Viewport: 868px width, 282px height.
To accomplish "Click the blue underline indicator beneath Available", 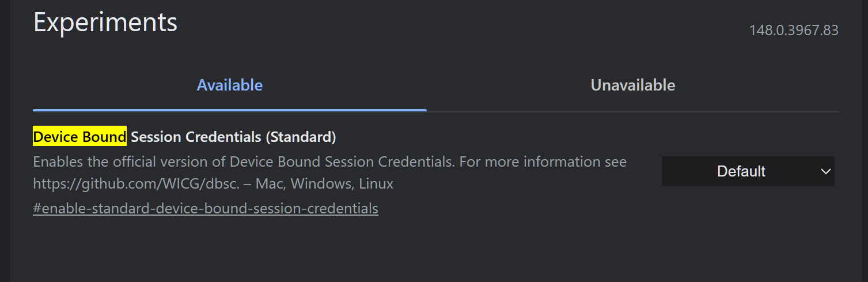I will 229,110.
